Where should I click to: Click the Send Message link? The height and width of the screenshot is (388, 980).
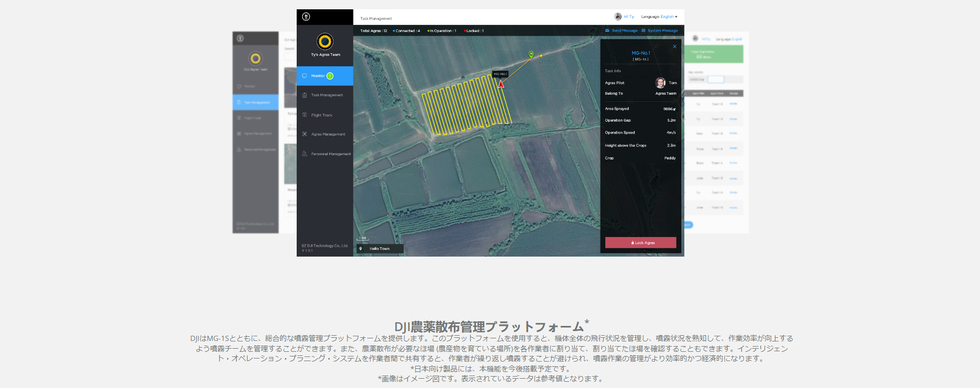(624, 31)
